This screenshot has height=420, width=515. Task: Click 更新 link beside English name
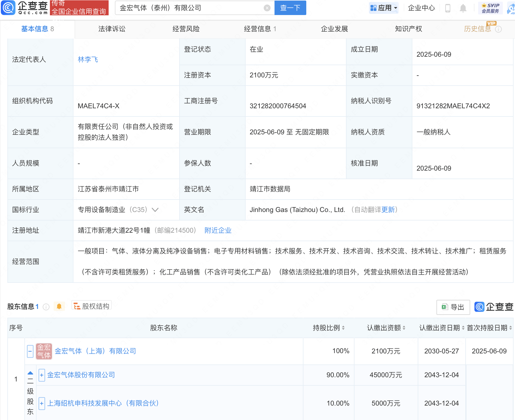(388, 210)
